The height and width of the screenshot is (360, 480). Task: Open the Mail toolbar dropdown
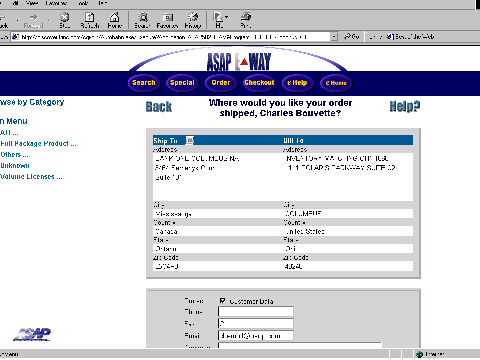[x=220, y=20]
